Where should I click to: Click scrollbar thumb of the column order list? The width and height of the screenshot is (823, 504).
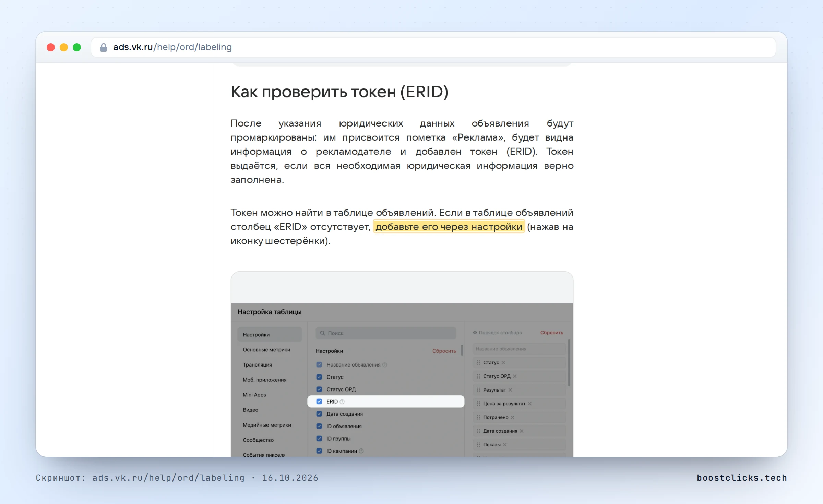[x=569, y=363]
